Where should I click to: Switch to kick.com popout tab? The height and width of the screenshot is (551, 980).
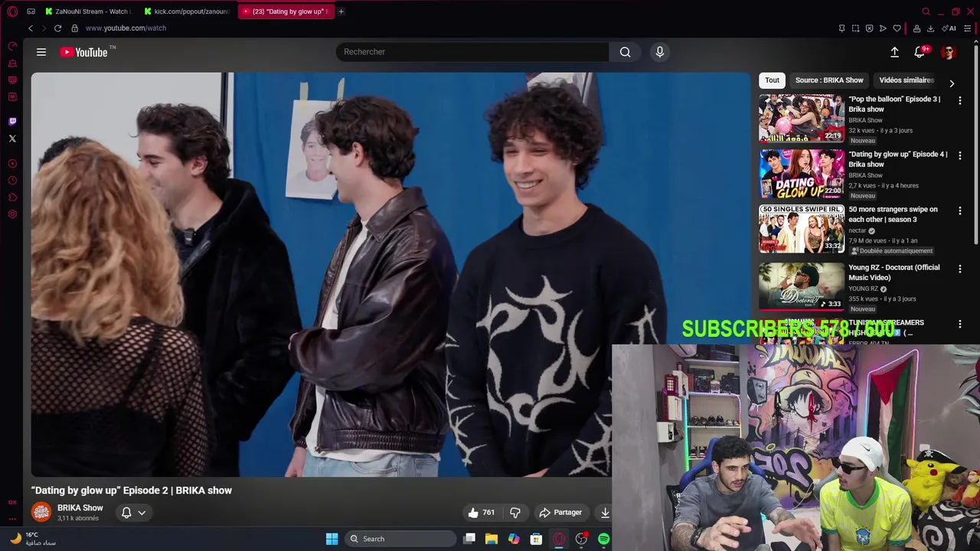[x=188, y=11]
